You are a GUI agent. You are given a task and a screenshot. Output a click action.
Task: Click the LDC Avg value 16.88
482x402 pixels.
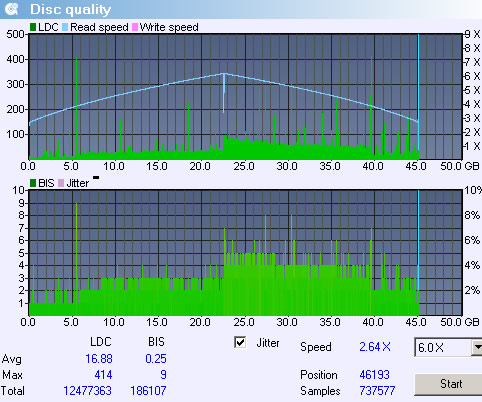coord(99,359)
